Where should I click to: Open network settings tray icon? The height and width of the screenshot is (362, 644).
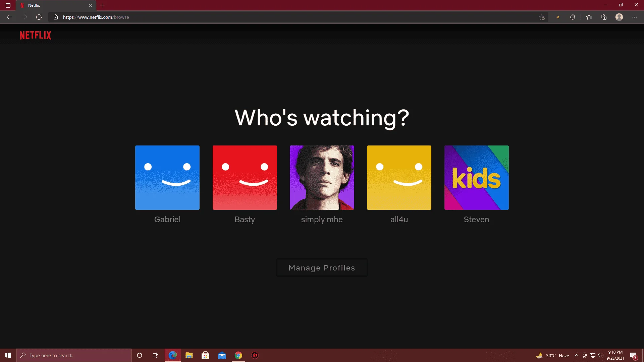point(593,355)
